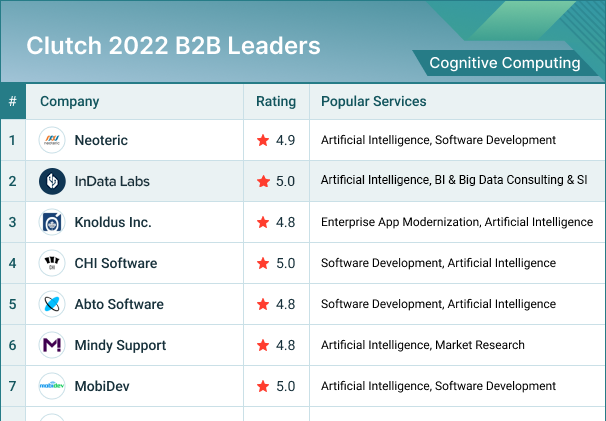Select the Knoldus Inc. company name
The image size is (606, 421).
pos(113,222)
